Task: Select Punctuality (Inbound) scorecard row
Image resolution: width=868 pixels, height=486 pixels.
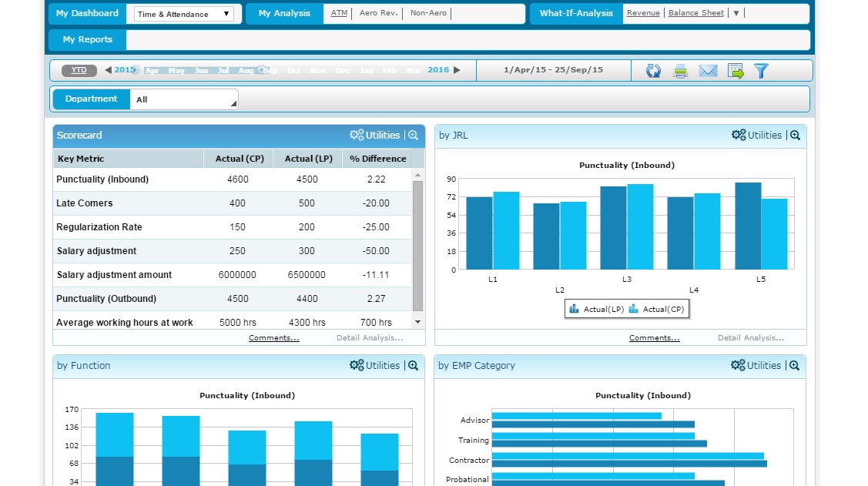Action: [233, 179]
